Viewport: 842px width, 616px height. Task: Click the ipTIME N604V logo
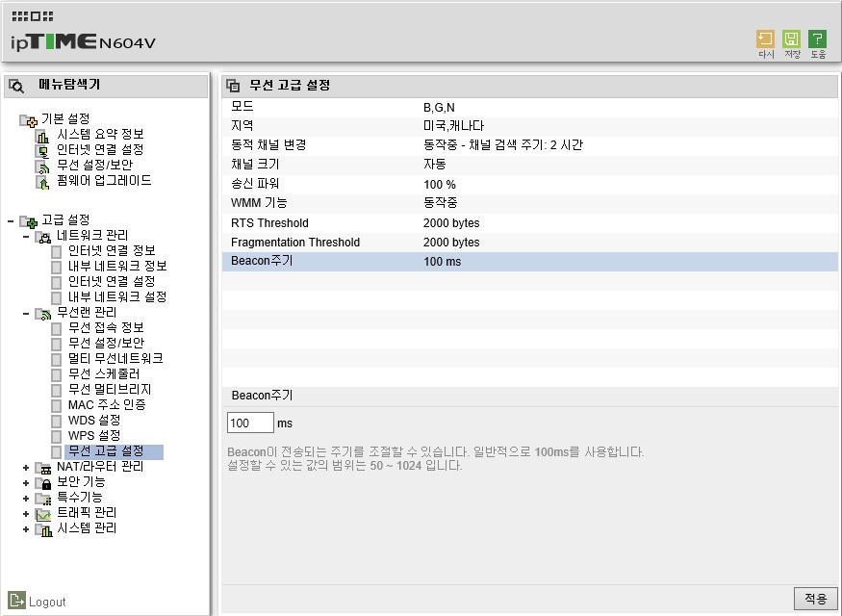click(83, 42)
